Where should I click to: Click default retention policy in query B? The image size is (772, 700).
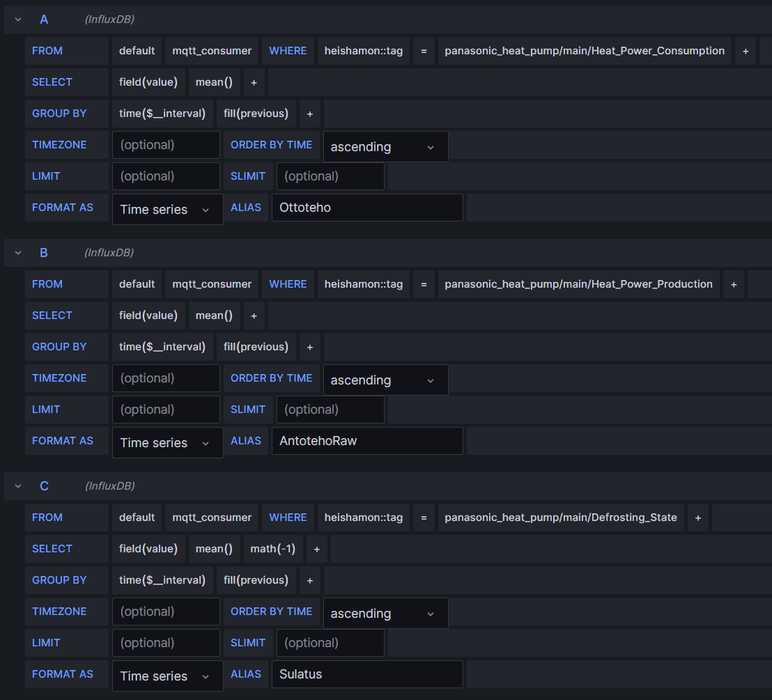pos(137,285)
